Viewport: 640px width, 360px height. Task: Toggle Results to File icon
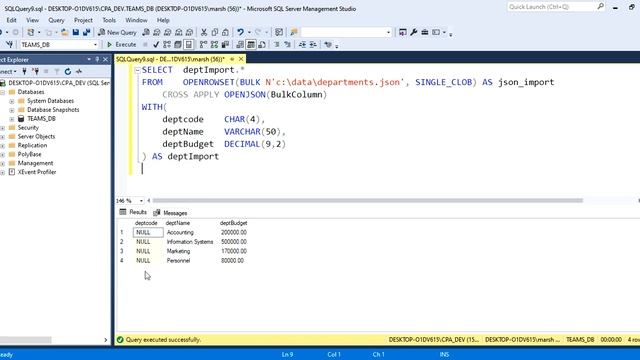pos(262,44)
